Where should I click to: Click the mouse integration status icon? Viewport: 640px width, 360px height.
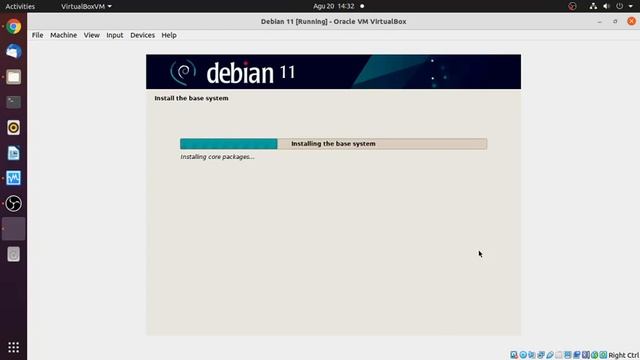coord(595,355)
